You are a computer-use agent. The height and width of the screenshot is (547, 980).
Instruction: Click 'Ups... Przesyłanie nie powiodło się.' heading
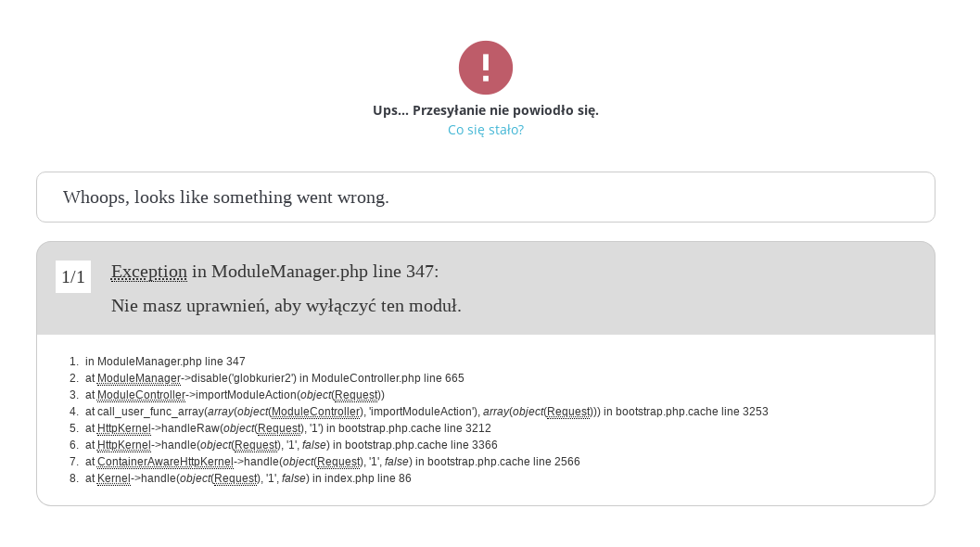[486, 110]
